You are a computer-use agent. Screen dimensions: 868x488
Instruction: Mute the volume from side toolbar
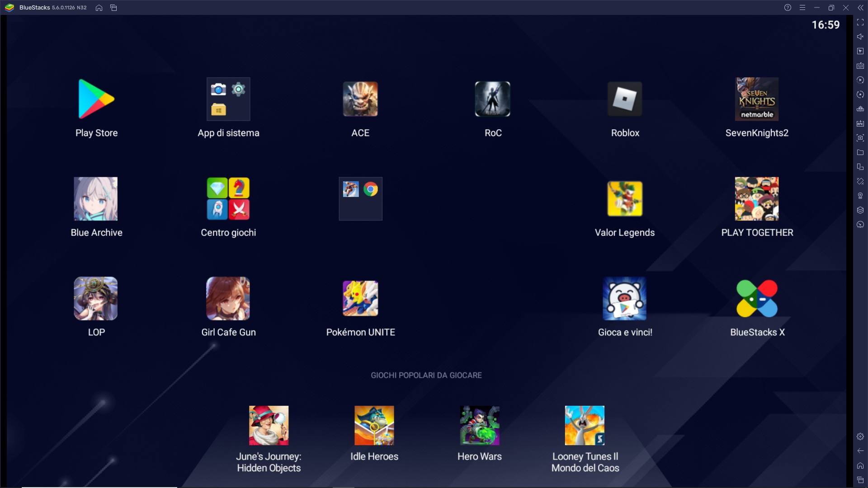click(x=860, y=37)
